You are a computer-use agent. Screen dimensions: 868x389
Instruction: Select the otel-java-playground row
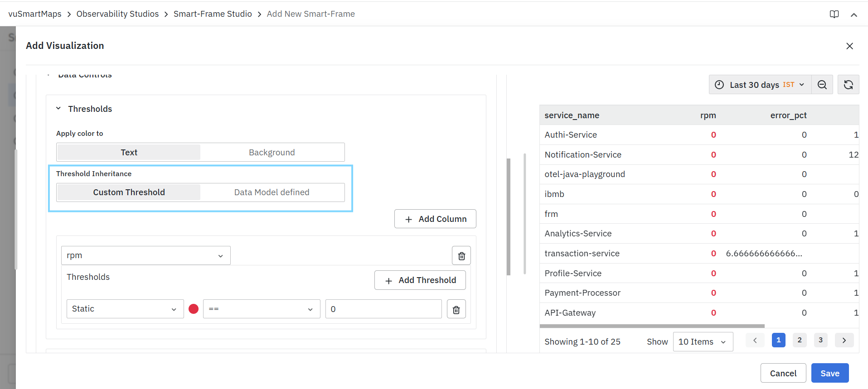click(x=699, y=174)
